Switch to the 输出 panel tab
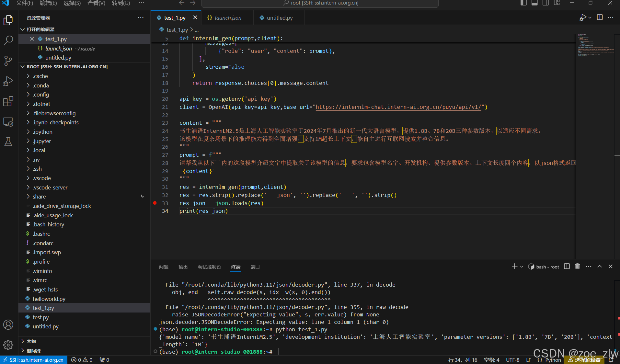The height and width of the screenshot is (364, 620). pos(183,267)
